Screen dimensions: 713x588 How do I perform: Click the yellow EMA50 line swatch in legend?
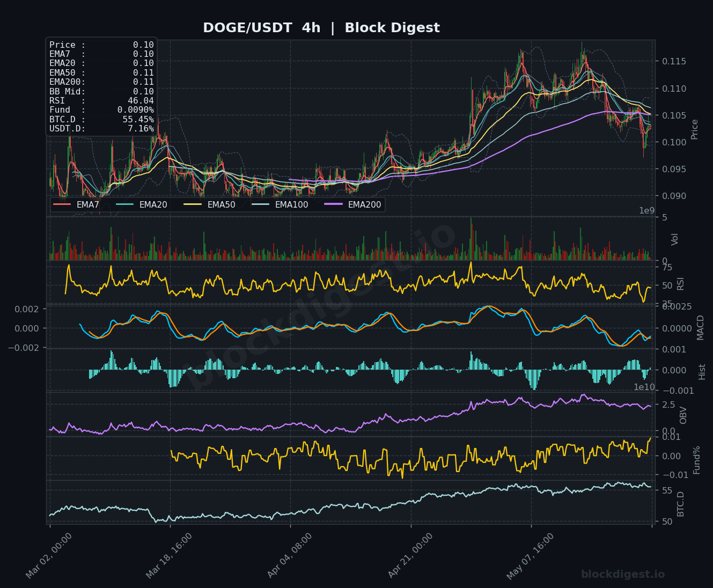[x=193, y=204]
